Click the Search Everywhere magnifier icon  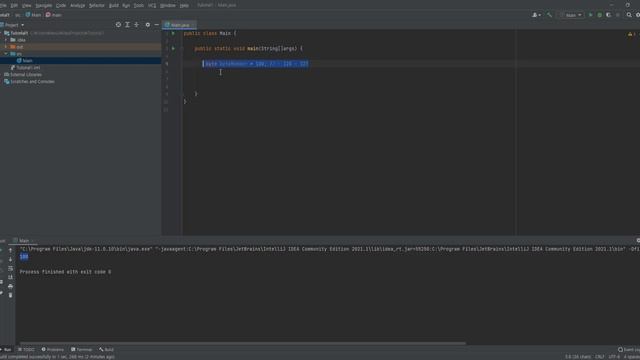coord(629,15)
